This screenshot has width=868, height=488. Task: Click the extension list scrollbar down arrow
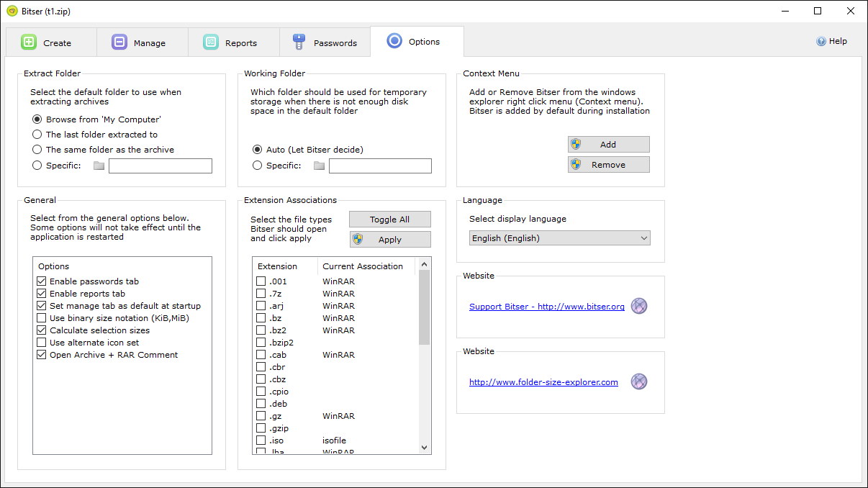pyautogui.click(x=424, y=447)
